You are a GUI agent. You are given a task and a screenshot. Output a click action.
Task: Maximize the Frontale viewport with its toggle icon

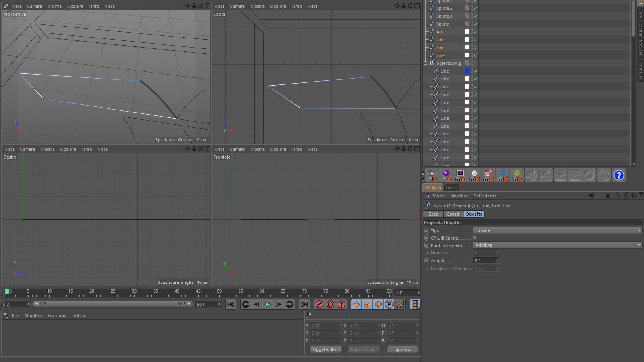click(x=417, y=149)
